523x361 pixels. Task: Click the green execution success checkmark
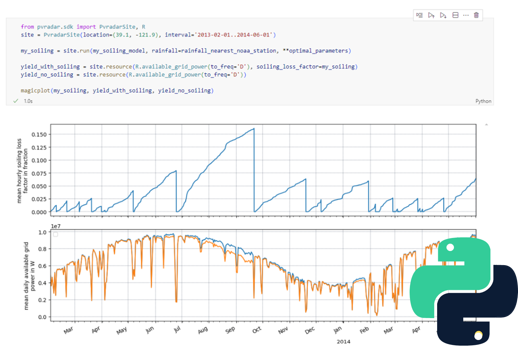[15, 101]
